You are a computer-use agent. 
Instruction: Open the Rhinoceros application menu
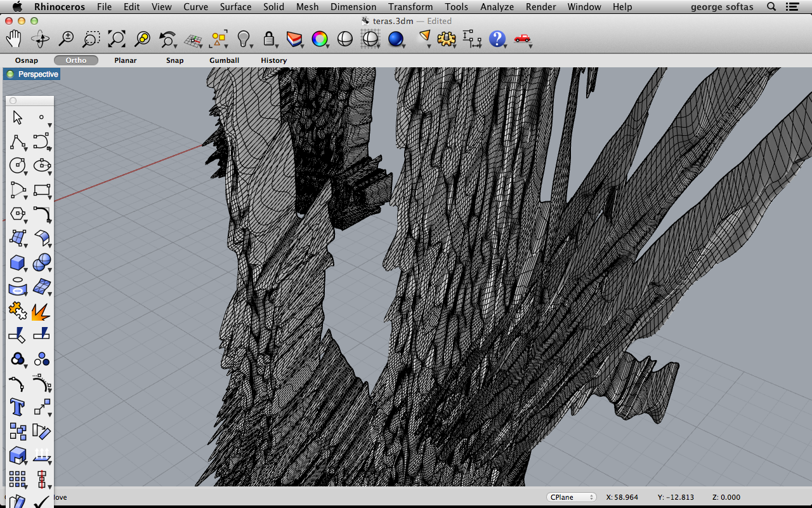[x=60, y=7]
